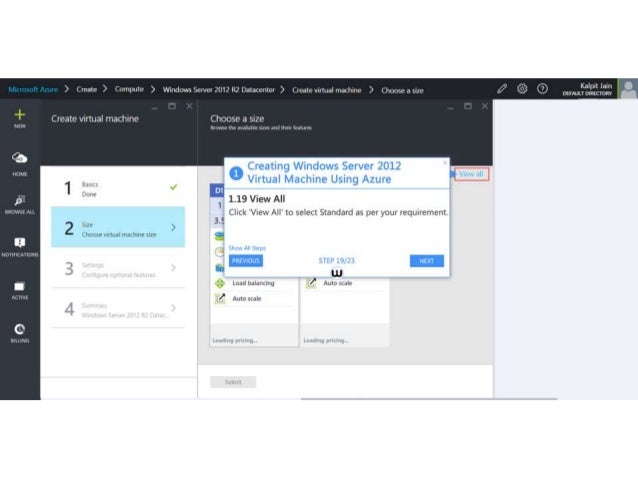
Task: Click the Kalpit Jain user avatar
Action: tap(629, 88)
